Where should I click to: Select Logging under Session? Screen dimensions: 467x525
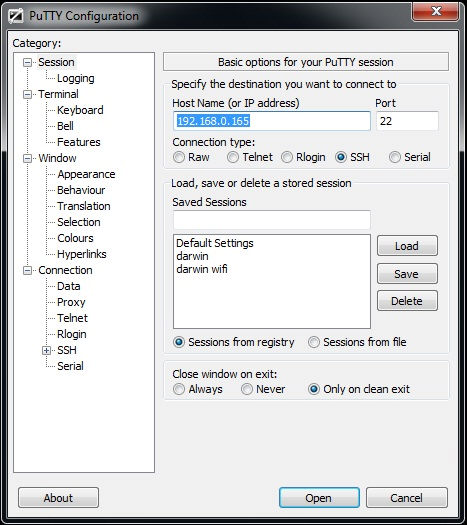(x=76, y=78)
